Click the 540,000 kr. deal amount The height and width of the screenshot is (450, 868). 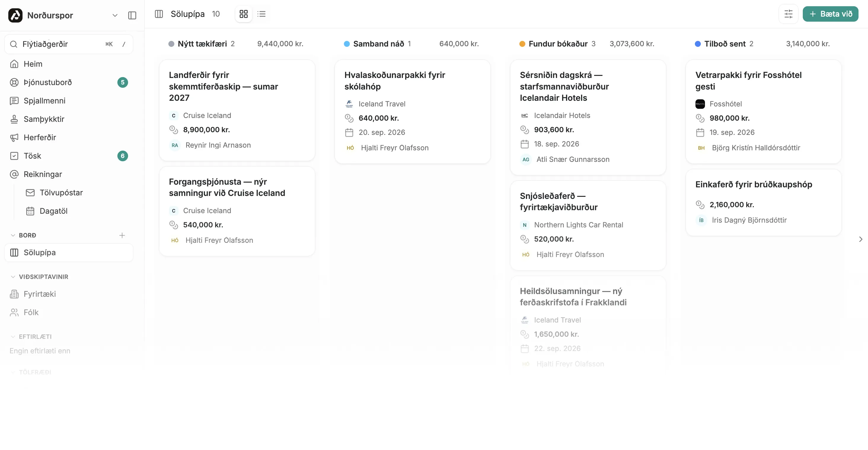203,225
